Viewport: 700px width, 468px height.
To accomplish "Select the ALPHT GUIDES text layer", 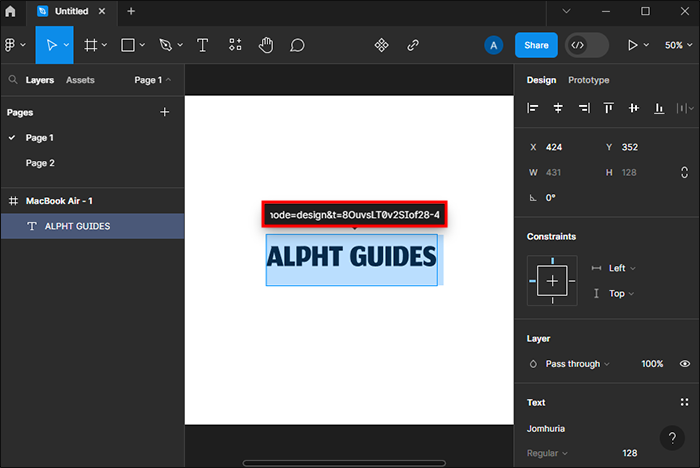I will 77,226.
